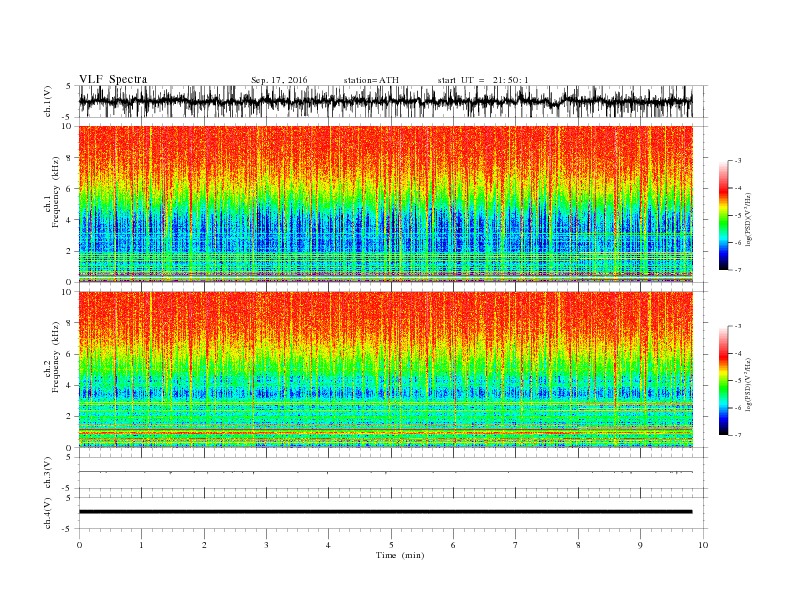This screenshot has width=792, height=612.
Task: Click time axis tick label "4"
Action: 328,545
